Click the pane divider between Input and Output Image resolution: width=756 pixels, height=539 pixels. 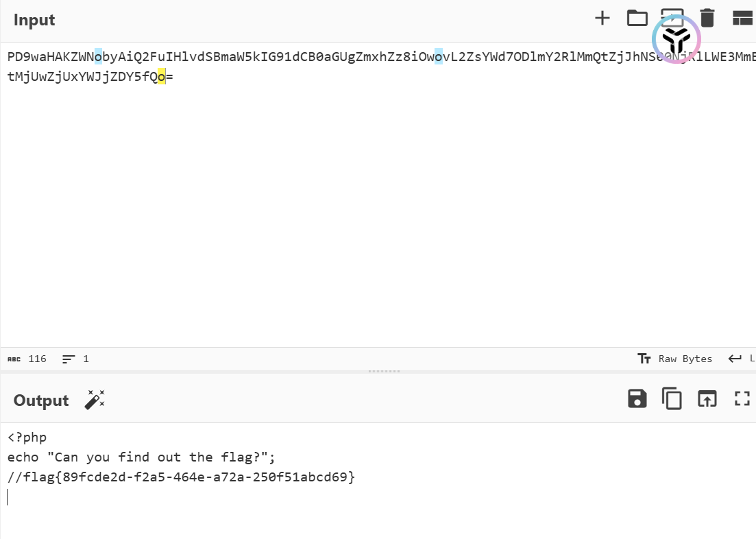384,371
